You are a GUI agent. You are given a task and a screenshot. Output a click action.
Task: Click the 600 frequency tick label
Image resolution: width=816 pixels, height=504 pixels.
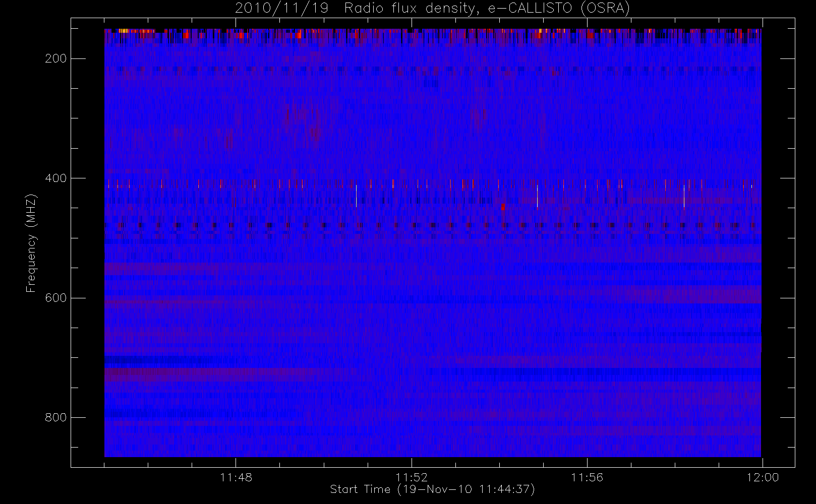(x=55, y=298)
